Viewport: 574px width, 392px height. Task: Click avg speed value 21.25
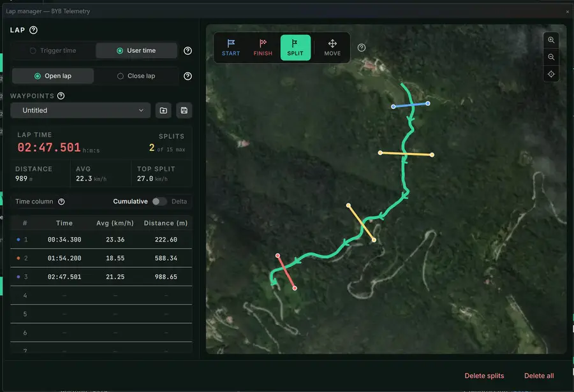[115, 277]
